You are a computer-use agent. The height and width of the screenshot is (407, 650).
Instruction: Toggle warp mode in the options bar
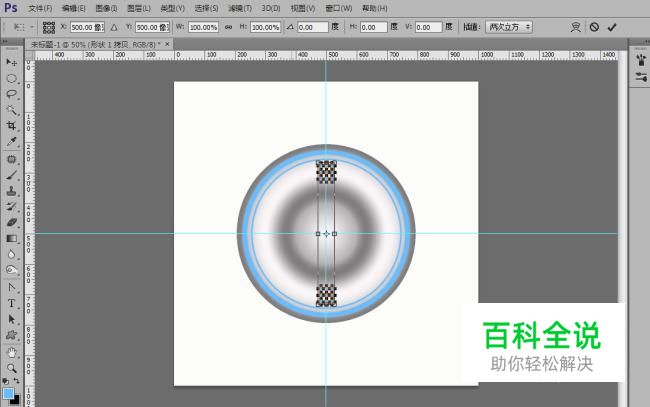575,27
